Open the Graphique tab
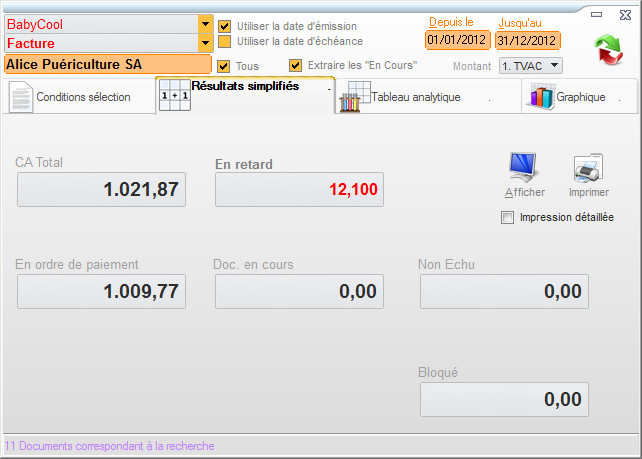Viewport: 642px width, 459px height. tap(580, 97)
